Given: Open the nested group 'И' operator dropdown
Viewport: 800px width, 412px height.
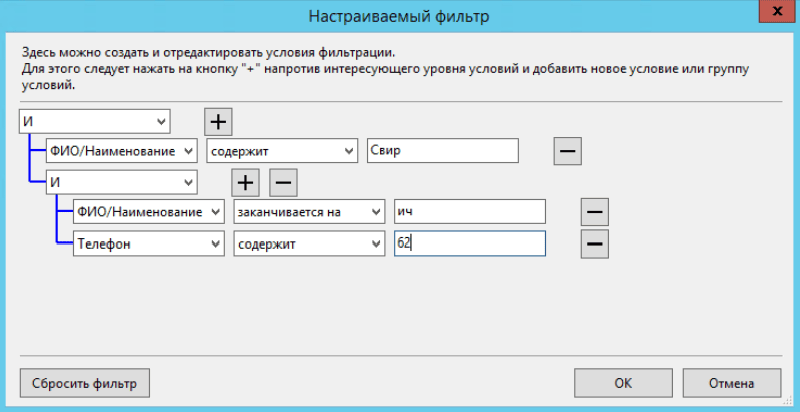Looking at the screenshot, I should (x=122, y=182).
